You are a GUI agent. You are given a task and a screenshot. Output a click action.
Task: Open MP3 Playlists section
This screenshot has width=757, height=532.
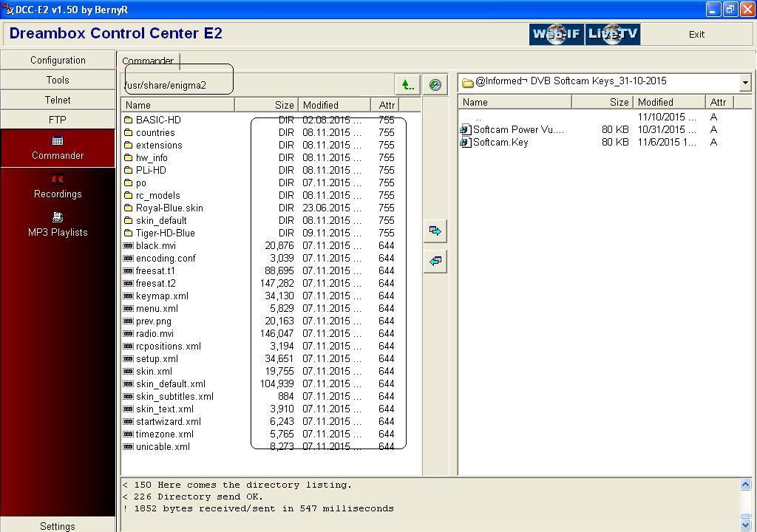point(58,225)
